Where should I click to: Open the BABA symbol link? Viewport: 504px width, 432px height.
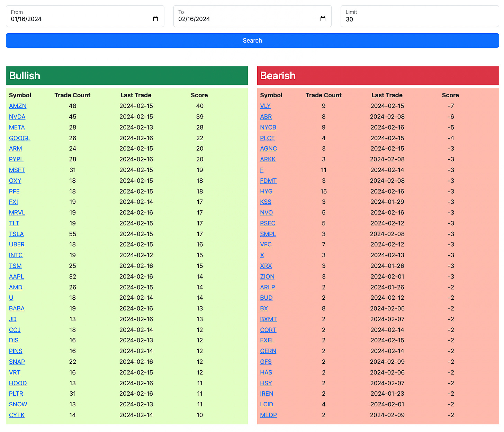17,309
